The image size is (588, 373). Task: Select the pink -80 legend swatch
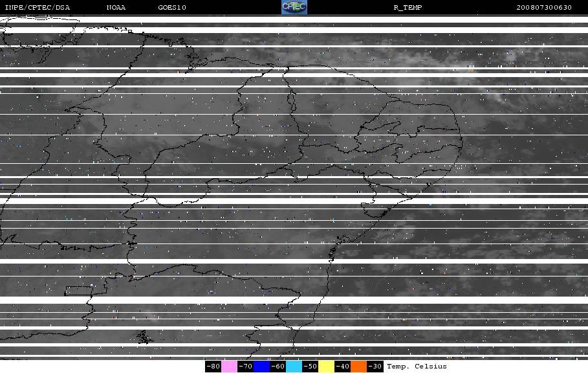click(x=229, y=367)
